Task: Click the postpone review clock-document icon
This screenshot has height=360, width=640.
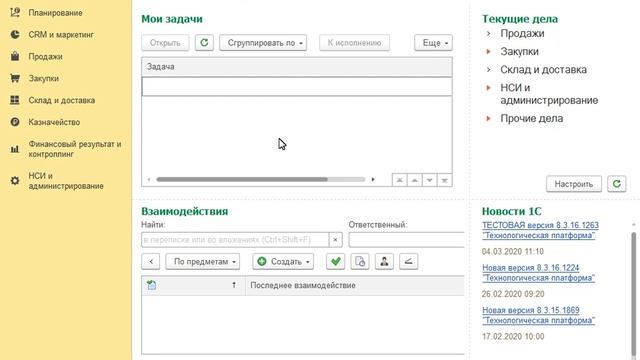Action: point(360,261)
